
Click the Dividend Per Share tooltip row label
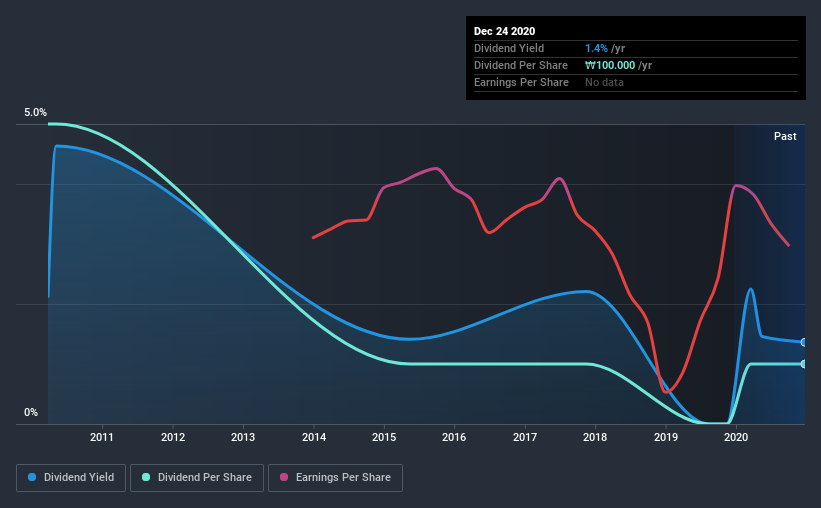pyautogui.click(x=520, y=65)
